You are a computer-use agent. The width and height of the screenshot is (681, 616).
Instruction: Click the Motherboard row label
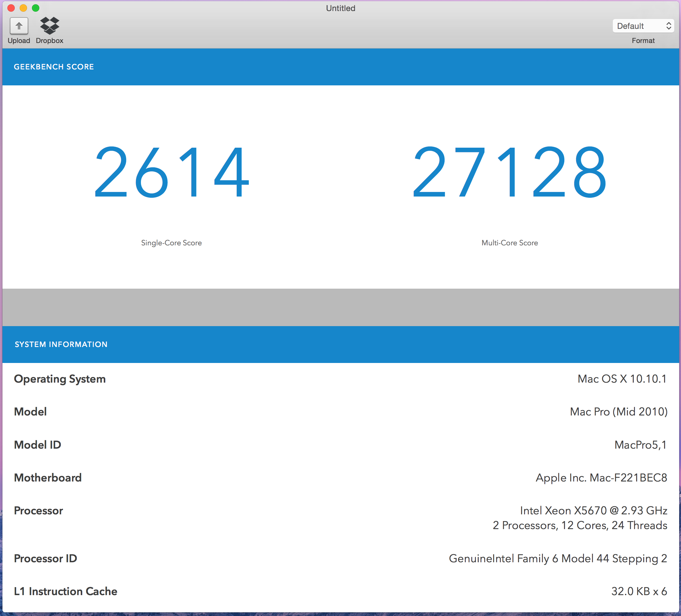(48, 478)
